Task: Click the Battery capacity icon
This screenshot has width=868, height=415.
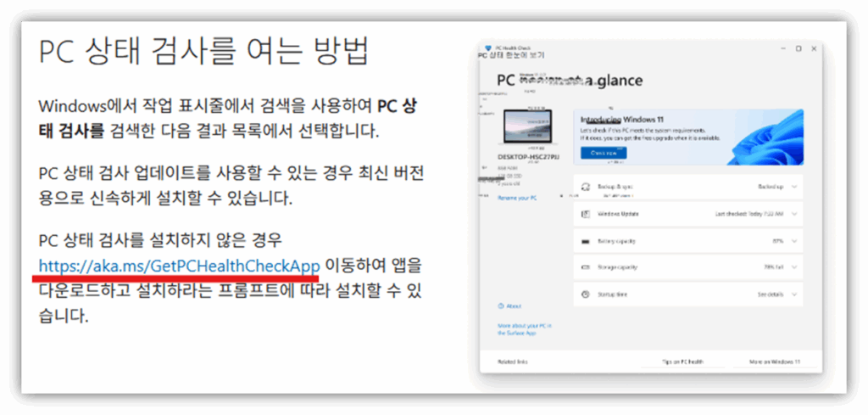Action: pos(585,241)
